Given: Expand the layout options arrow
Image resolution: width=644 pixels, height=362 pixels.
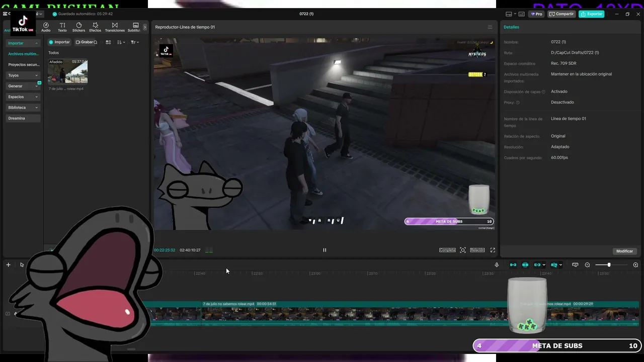Looking at the screenshot, I should click(x=514, y=14).
